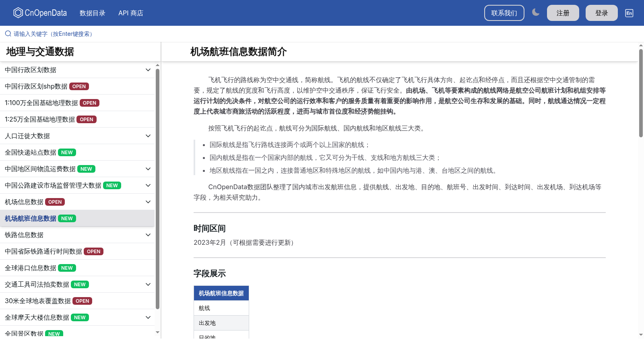
Task: Open the 数据目录 menu
Action: [x=92, y=13]
